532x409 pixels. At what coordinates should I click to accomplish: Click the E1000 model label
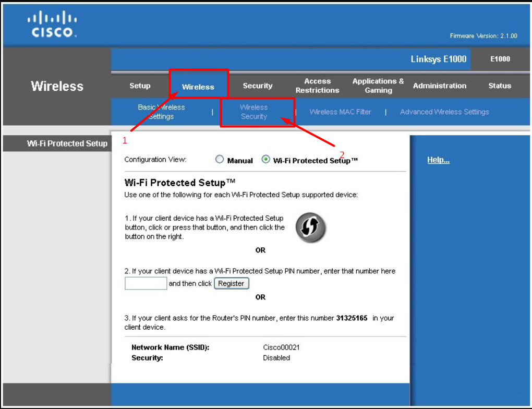[500, 59]
